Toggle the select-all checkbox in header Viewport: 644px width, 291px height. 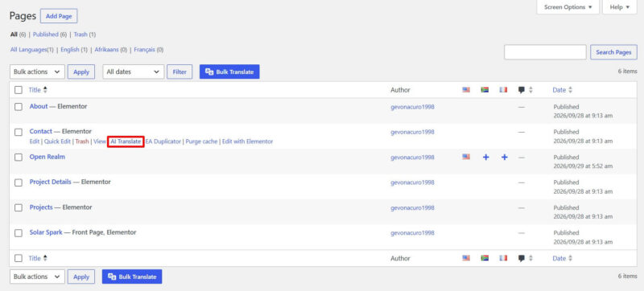pyautogui.click(x=19, y=90)
